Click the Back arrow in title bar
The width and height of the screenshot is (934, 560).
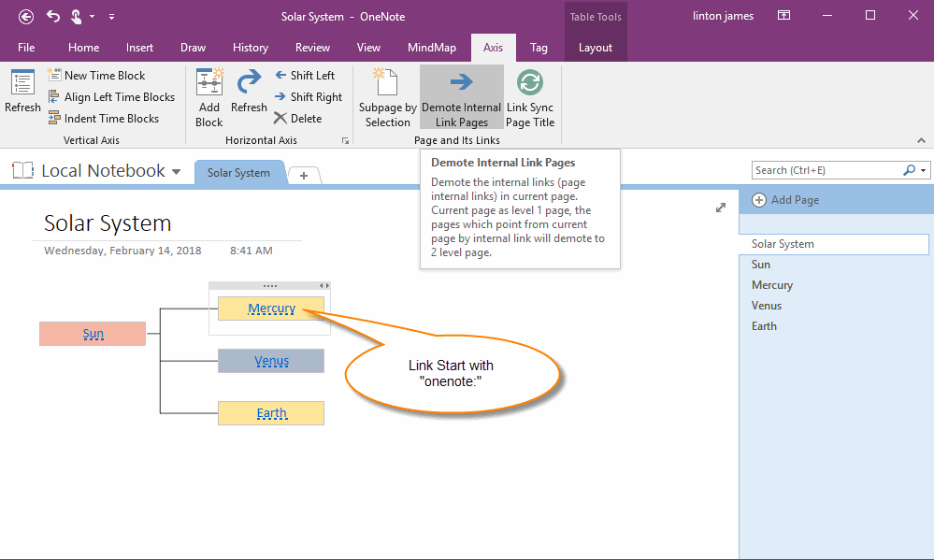[25, 17]
